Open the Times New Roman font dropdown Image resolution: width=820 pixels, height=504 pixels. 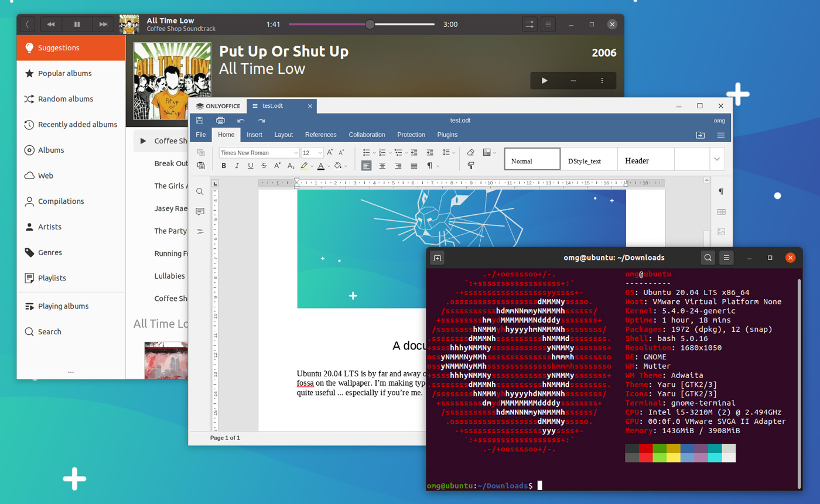click(259, 153)
